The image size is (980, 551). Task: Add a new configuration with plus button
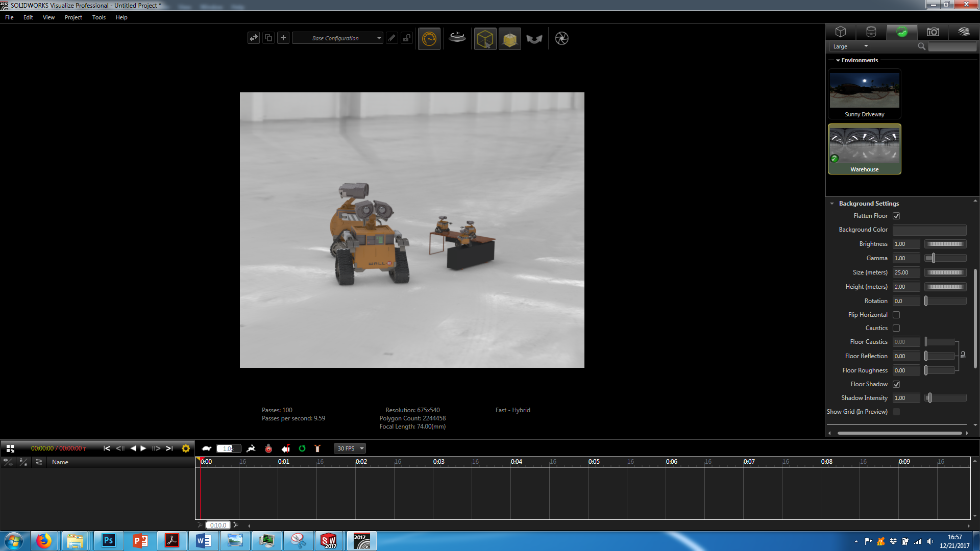283,38
